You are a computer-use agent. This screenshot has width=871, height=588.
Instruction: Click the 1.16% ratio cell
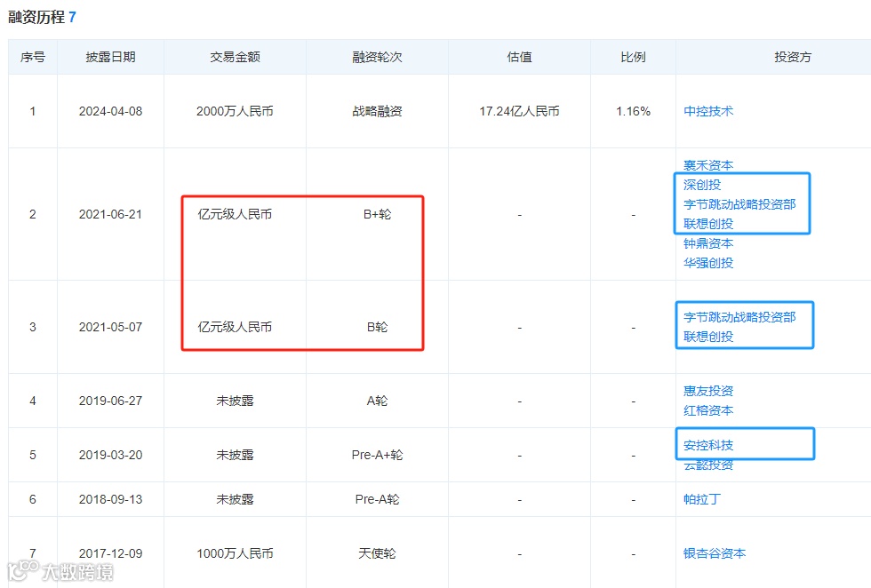point(633,111)
